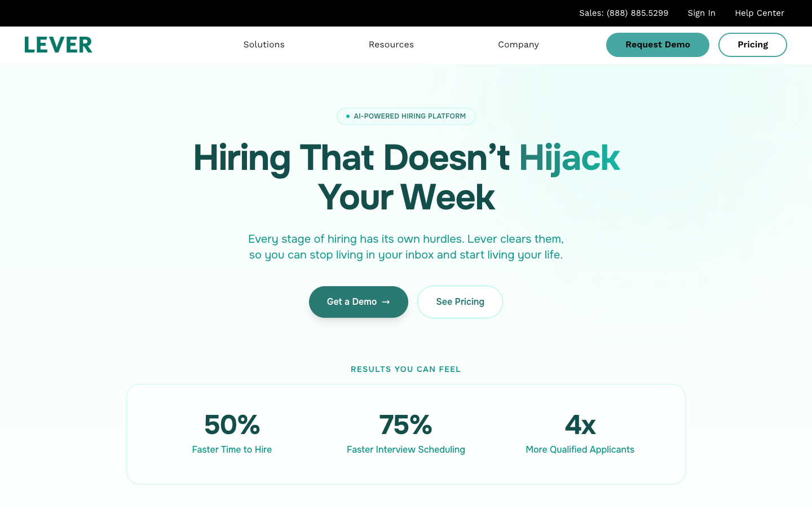Choose the See Pricing button

pos(460,302)
